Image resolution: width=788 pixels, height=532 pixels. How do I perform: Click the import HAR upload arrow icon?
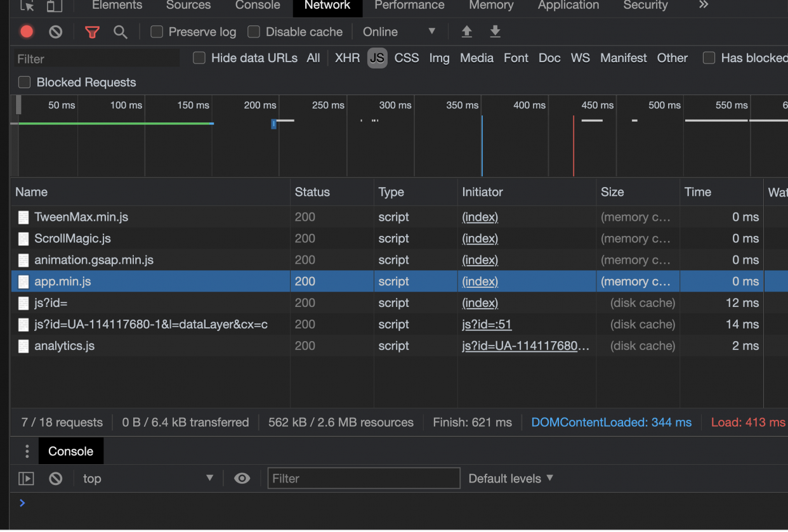click(467, 32)
